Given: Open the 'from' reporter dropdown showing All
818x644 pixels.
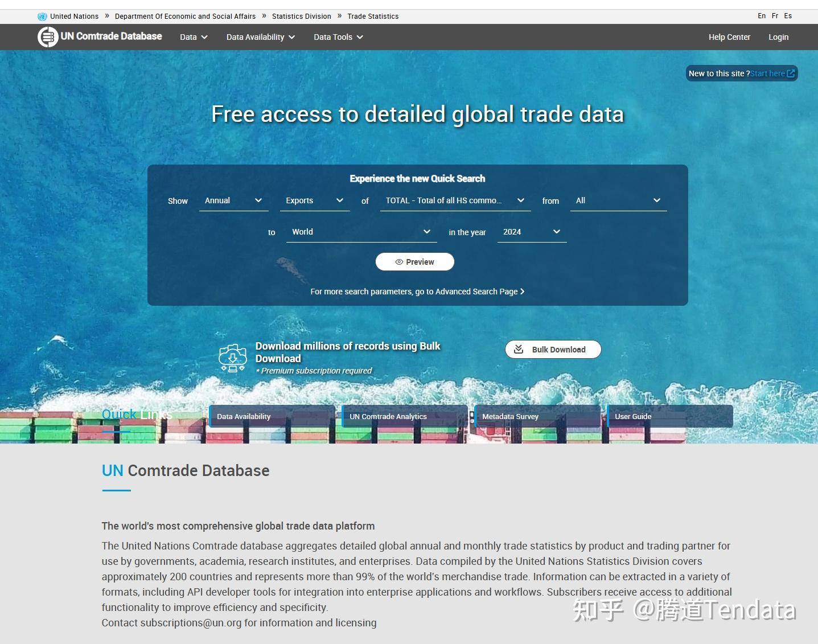Looking at the screenshot, I should pos(619,200).
